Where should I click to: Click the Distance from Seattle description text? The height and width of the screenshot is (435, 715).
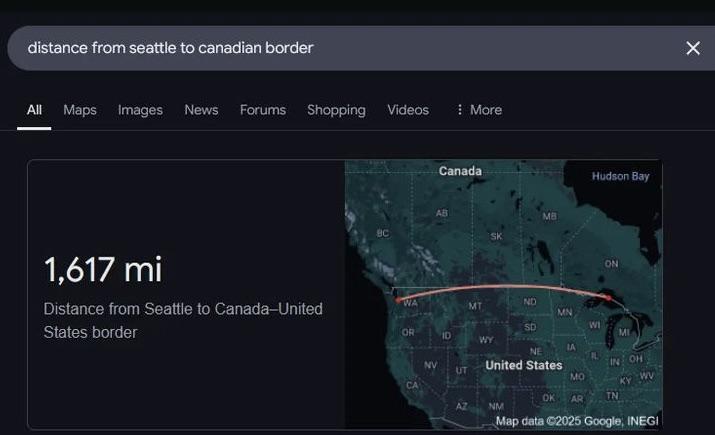click(183, 321)
